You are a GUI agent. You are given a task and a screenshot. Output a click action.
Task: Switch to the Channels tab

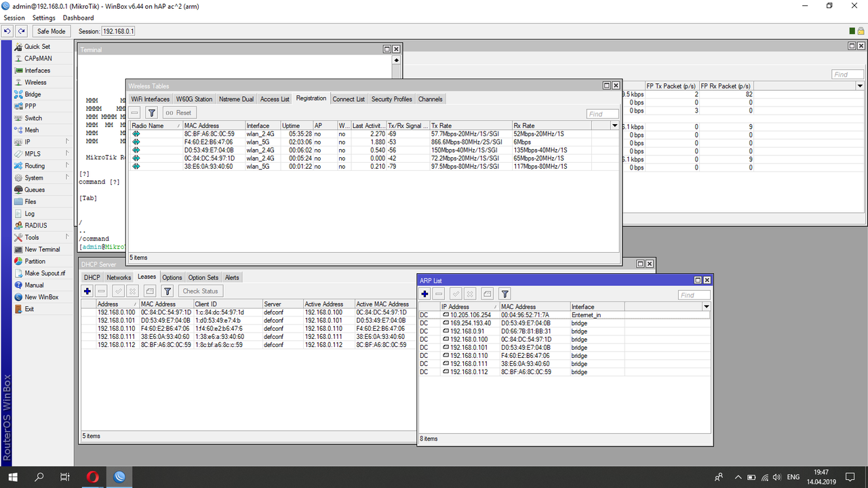click(430, 99)
